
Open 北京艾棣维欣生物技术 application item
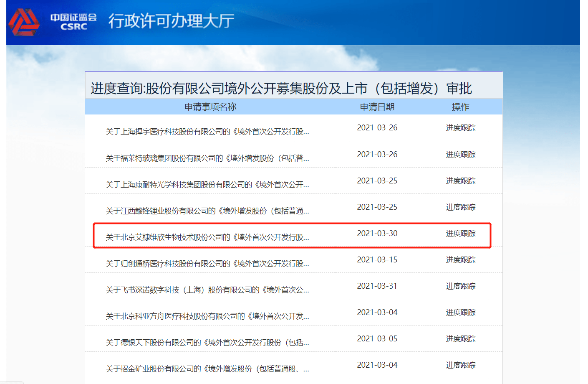(x=207, y=237)
